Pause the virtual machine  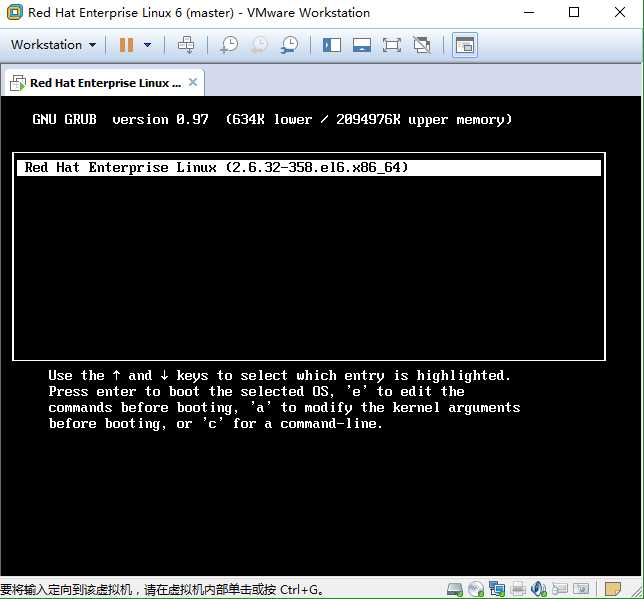[x=126, y=45]
